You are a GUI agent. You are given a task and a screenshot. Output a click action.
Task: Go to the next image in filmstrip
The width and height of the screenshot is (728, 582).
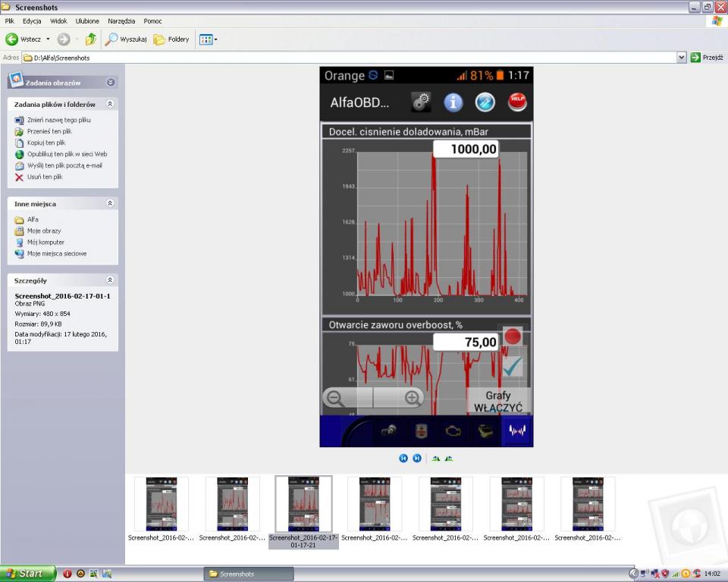[417, 458]
